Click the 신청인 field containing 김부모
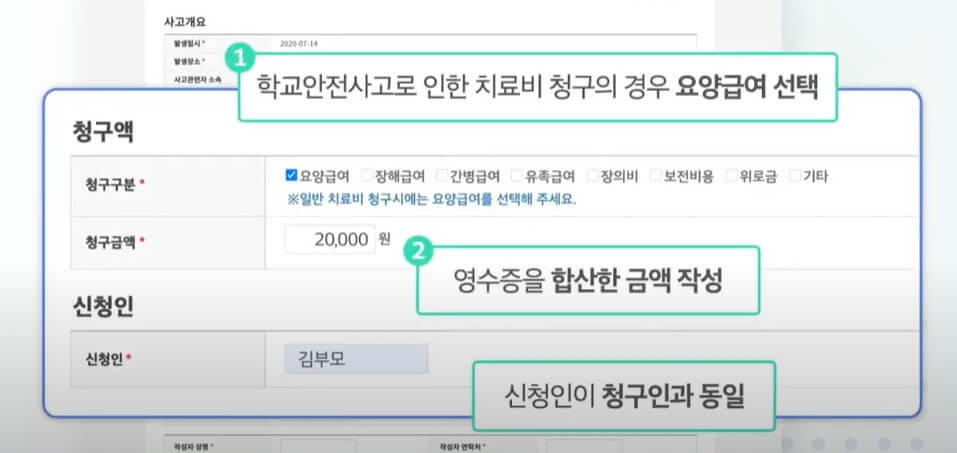Screen dimensions: 957x453 [356, 359]
